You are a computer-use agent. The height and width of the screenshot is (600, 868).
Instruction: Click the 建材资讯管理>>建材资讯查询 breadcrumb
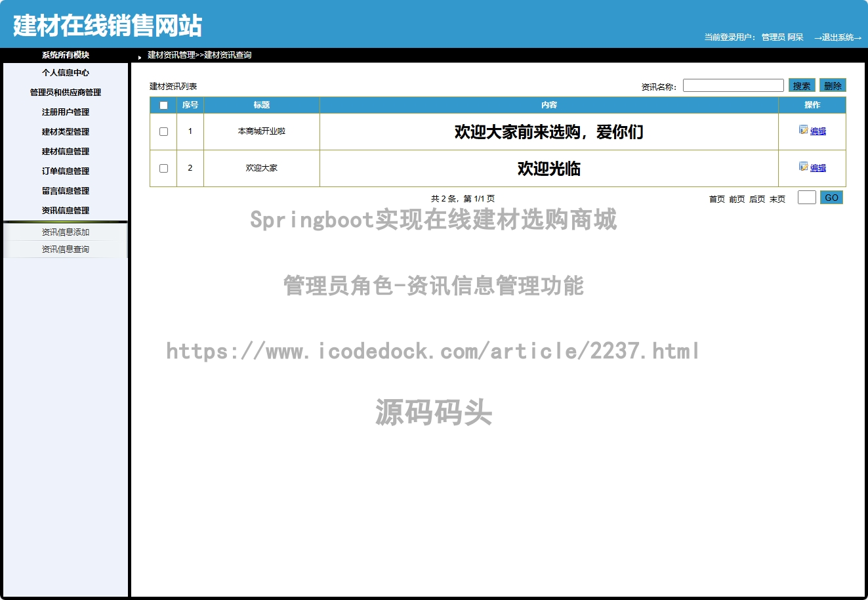coord(199,55)
